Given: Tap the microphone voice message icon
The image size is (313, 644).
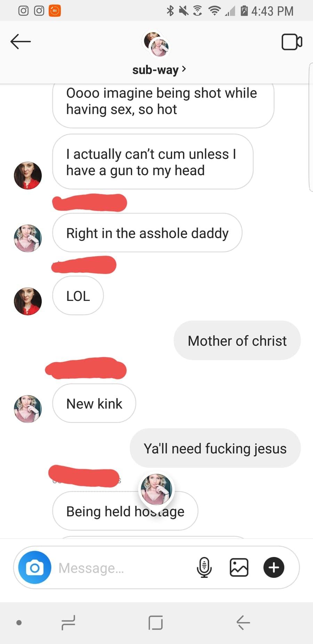Looking at the screenshot, I should tap(204, 567).
